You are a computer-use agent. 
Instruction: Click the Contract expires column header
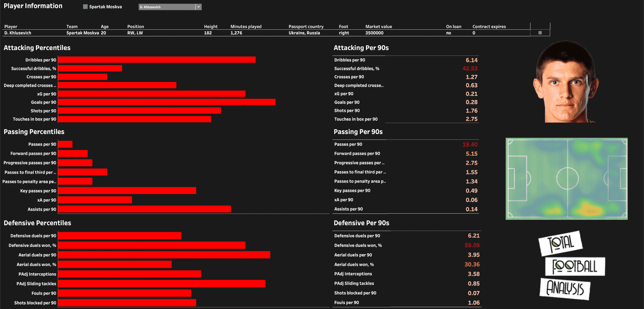489,27
